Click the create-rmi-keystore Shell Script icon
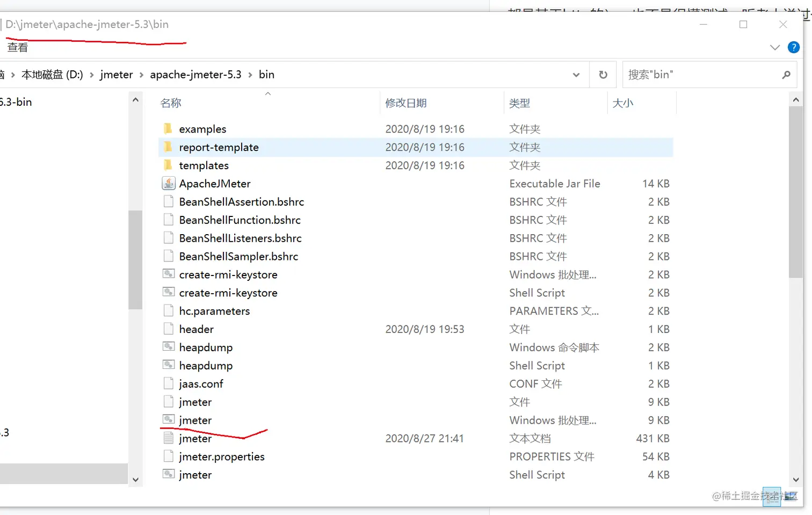This screenshot has height=515, width=812. pyautogui.click(x=169, y=293)
